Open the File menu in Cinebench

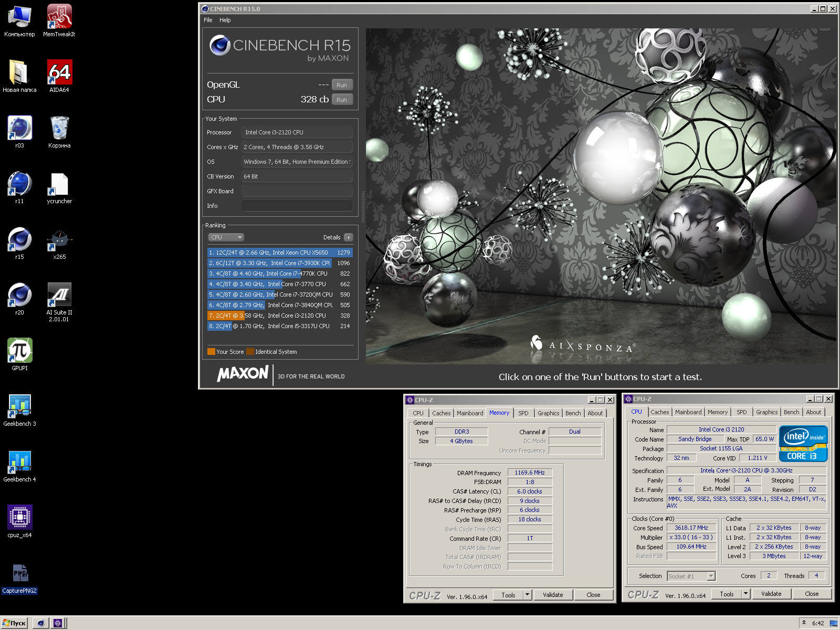[208, 20]
